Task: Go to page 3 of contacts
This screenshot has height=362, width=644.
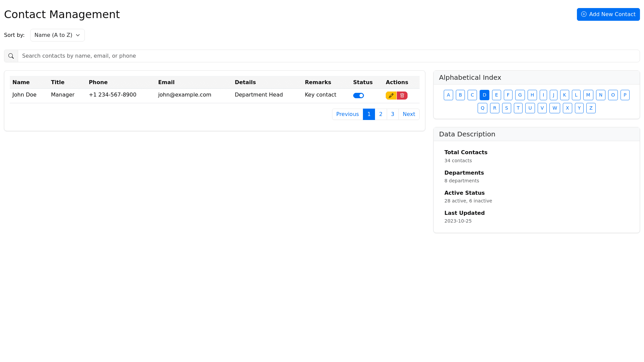Action: click(x=392, y=114)
